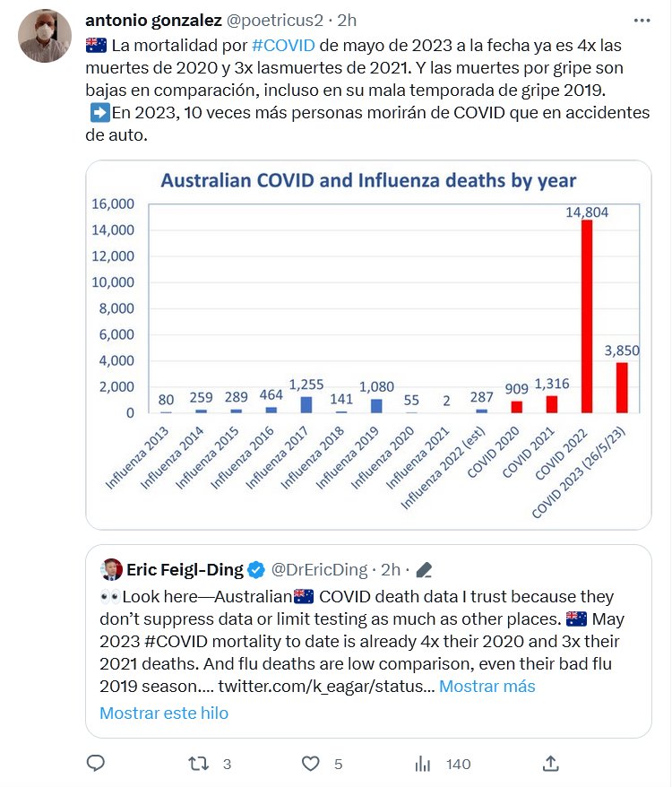
Task: Open the three-dot more options menu
Action: click(x=642, y=21)
